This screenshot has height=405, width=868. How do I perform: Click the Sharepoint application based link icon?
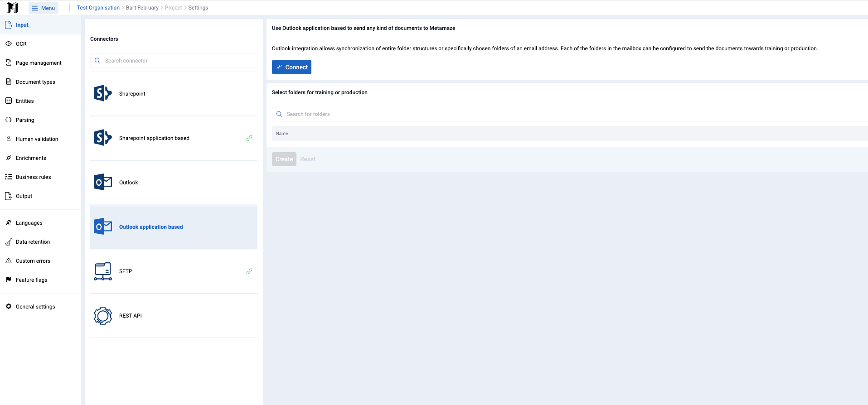click(249, 138)
